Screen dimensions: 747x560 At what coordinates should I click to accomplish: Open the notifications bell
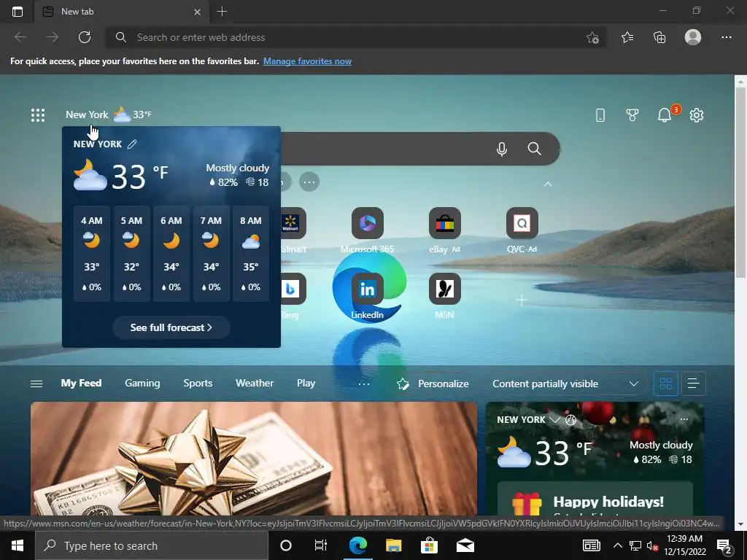click(665, 114)
